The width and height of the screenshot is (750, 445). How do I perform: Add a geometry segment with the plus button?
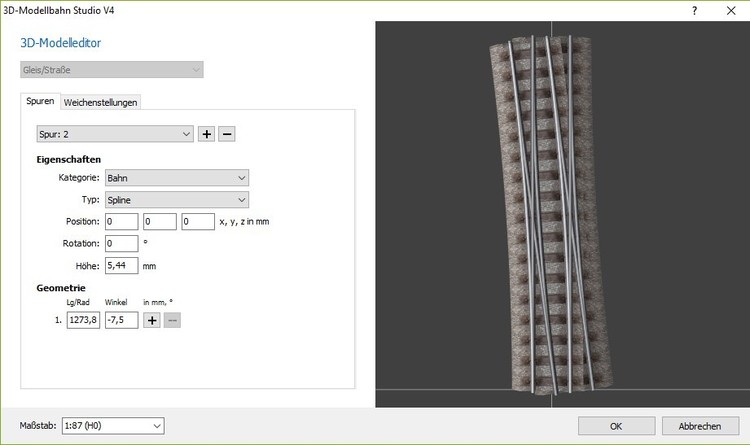tap(152, 320)
